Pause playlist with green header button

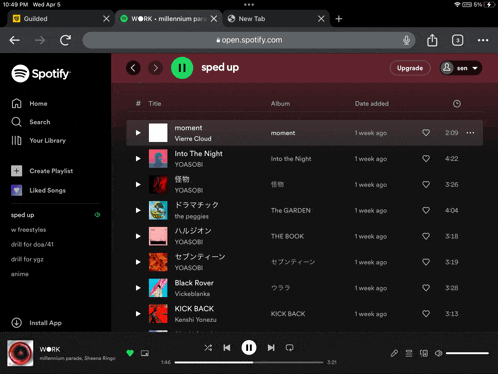[182, 68]
